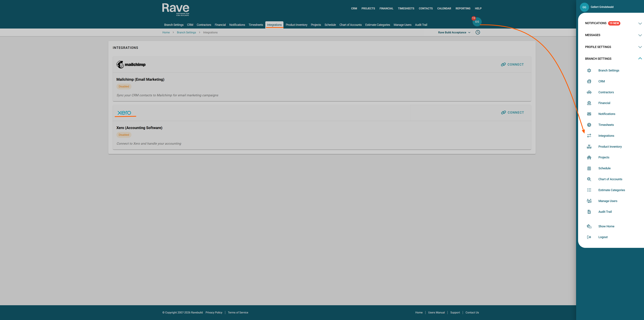This screenshot has width=644, height=320.
Task: Click the clock icon beside branch selector
Action: coord(477,32)
